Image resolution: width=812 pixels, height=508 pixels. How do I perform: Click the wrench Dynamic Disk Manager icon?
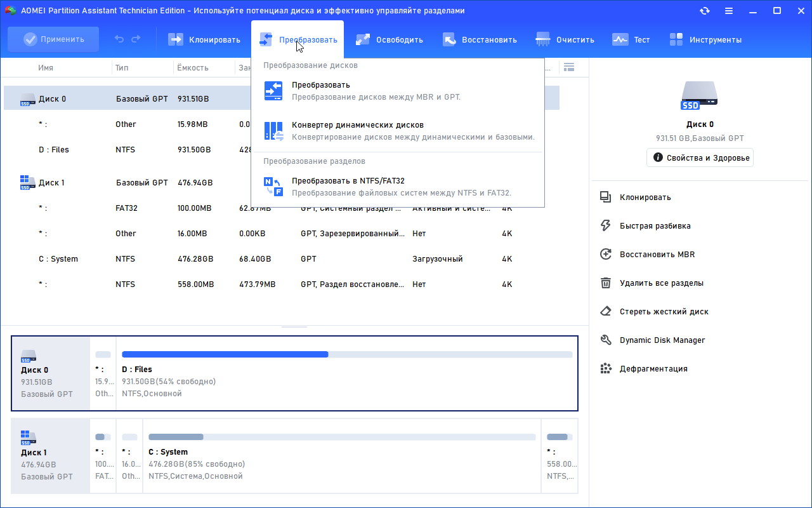pos(606,340)
